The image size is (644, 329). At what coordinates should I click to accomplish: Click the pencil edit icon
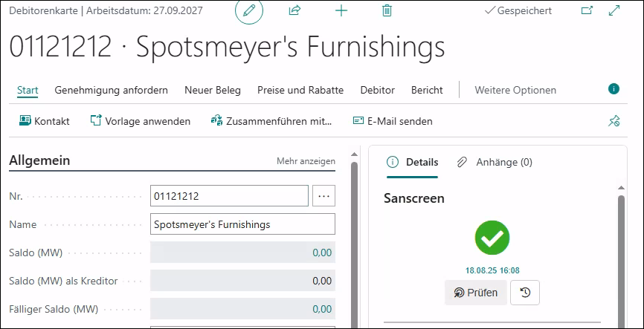pyautogui.click(x=249, y=10)
